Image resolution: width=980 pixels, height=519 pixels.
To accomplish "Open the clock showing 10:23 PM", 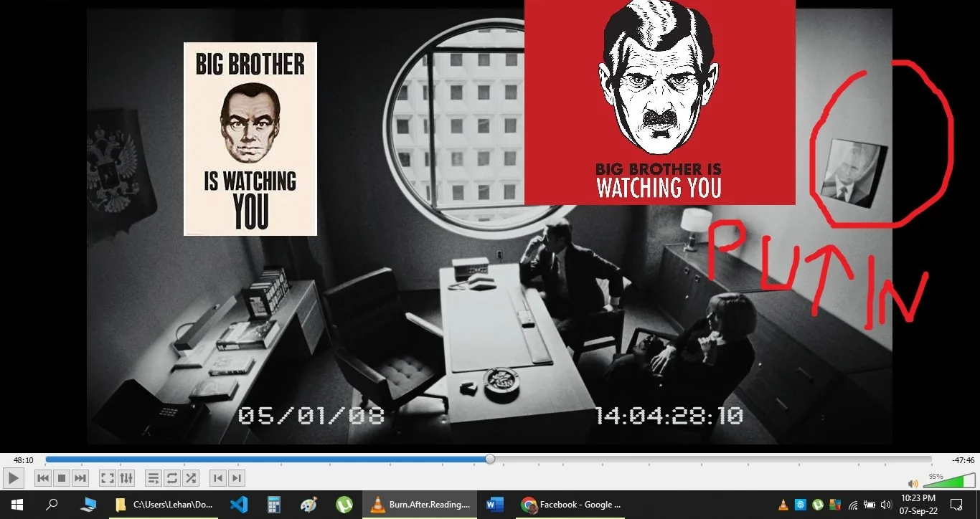I will click(x=919, y=505).
